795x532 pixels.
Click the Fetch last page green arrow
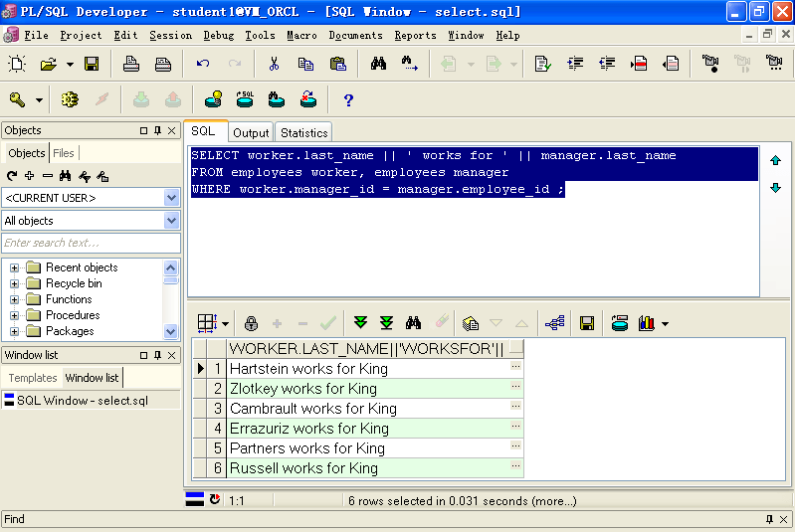386,323
